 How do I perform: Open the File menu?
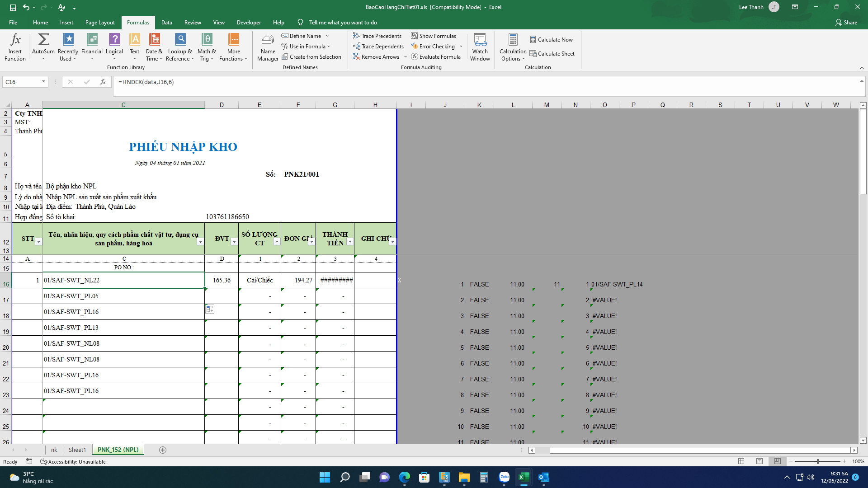[13, 22]
